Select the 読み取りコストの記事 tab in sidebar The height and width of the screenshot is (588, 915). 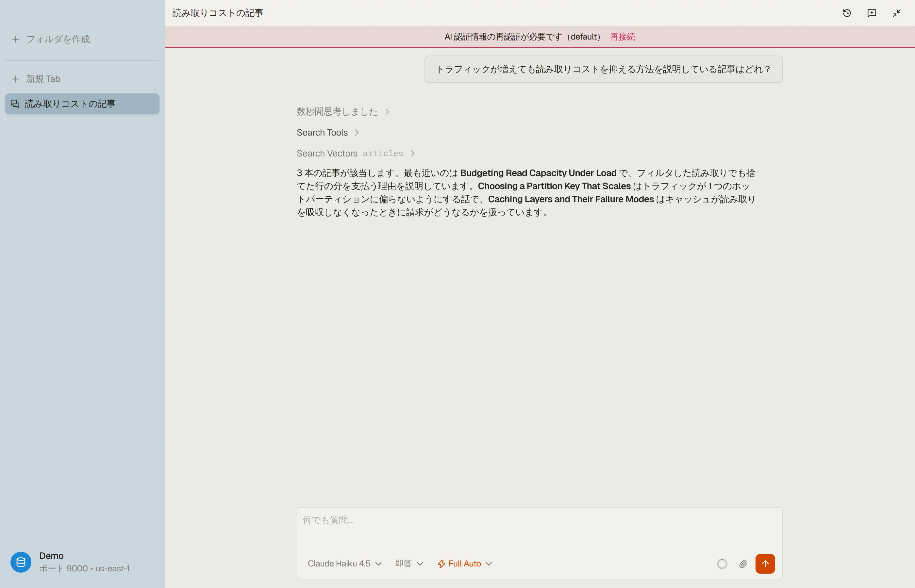(82, 104)
